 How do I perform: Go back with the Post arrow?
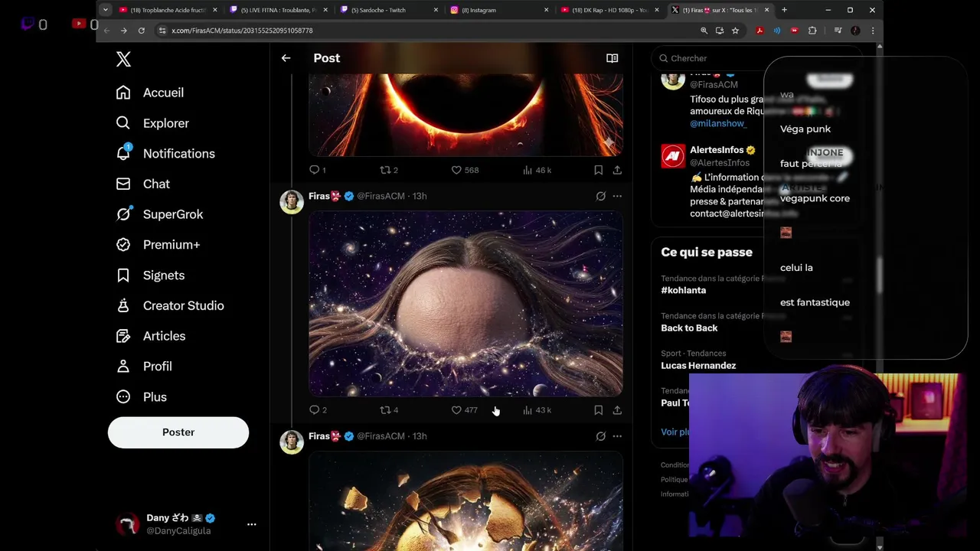coord(286,58)
